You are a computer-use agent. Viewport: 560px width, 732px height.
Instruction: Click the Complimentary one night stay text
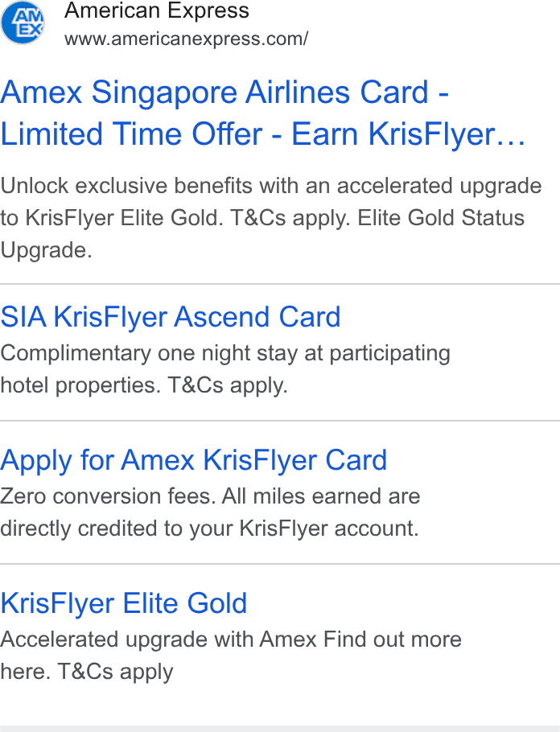pos(149,353)
